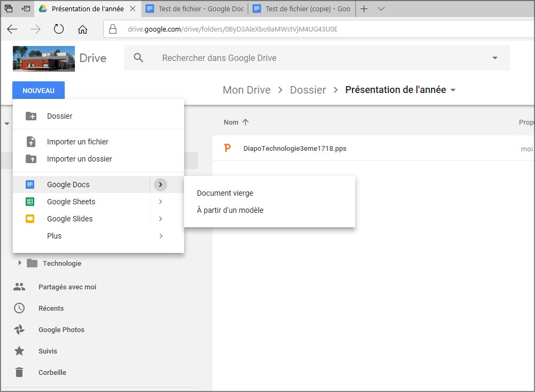
Task: Click the school photo Drive logo
Action: pyautogui.click(x=44, y=59)
